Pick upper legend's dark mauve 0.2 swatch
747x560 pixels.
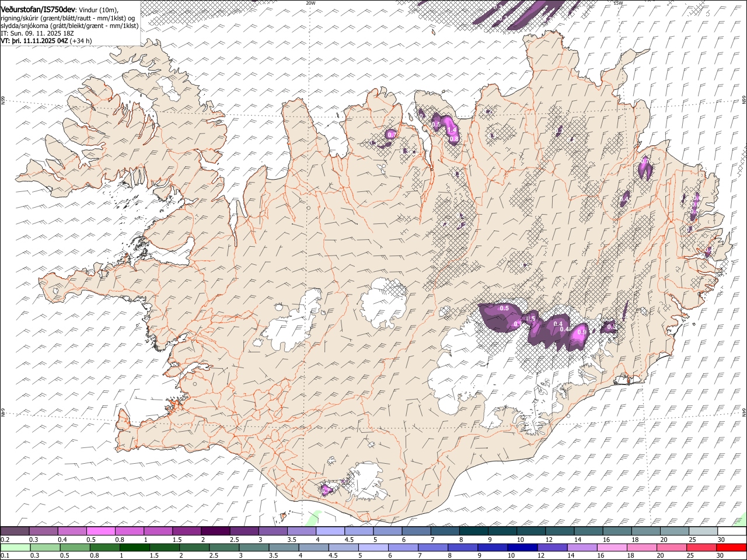15,531
